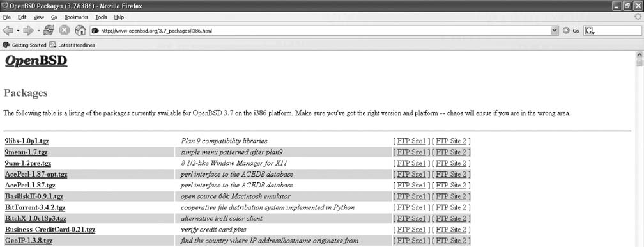The height and width of the screenshot is (247, 644).
Task: Open the forward button history dropdown arrow
Action: [38, 31]
